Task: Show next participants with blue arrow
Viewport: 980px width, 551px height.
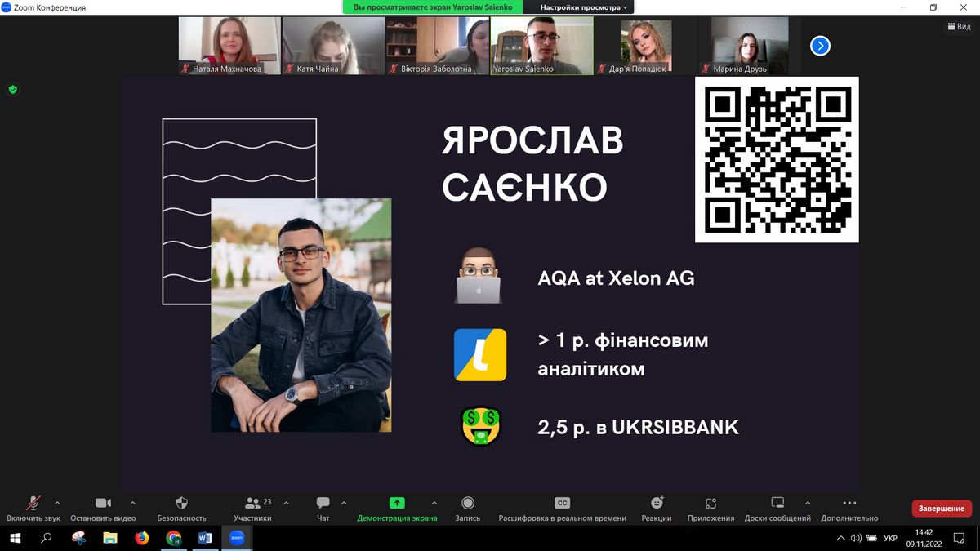Action: click(820, 46)
